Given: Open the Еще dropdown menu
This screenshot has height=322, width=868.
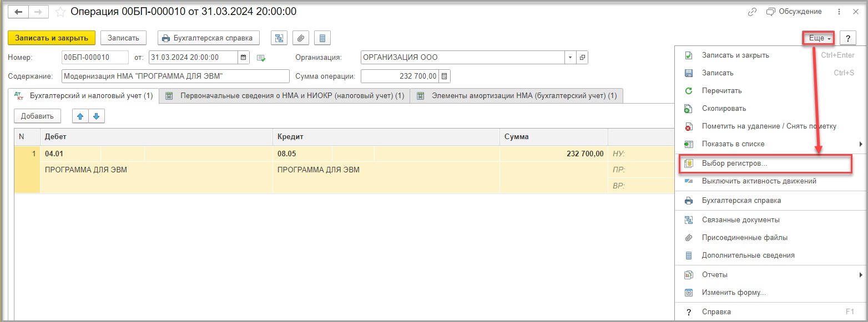Looking at the screenshot, I should coord(819,38).
